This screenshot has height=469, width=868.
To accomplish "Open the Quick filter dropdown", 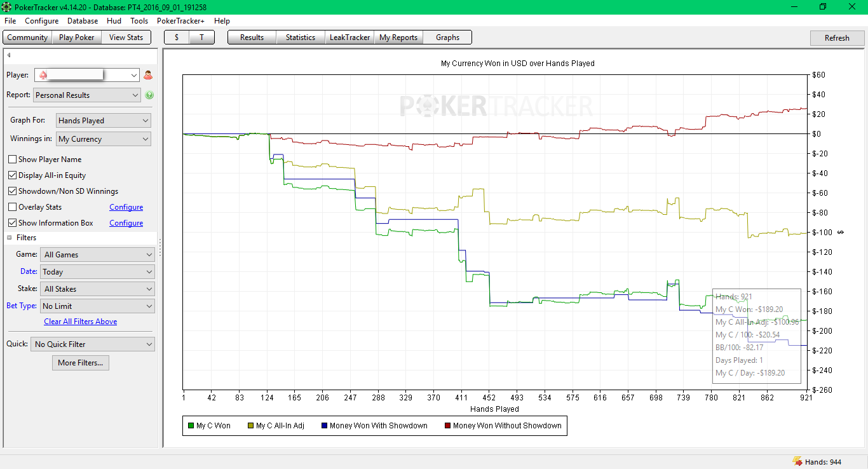I will [93, 344].
